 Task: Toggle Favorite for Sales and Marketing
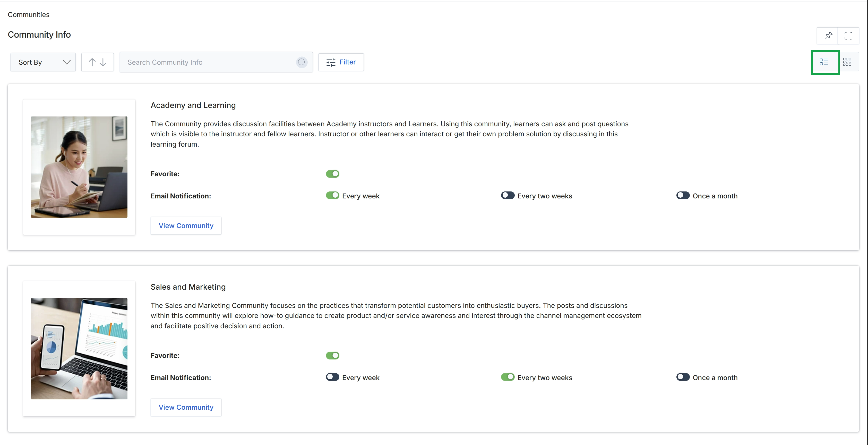(x=332, y=356)
